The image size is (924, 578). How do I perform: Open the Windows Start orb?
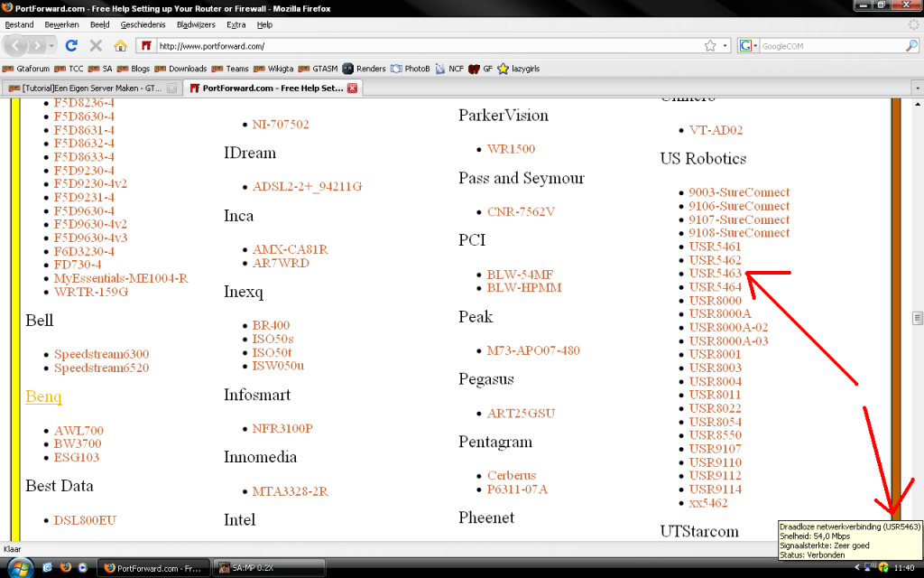pyautogui.click(x=20, y=568)
